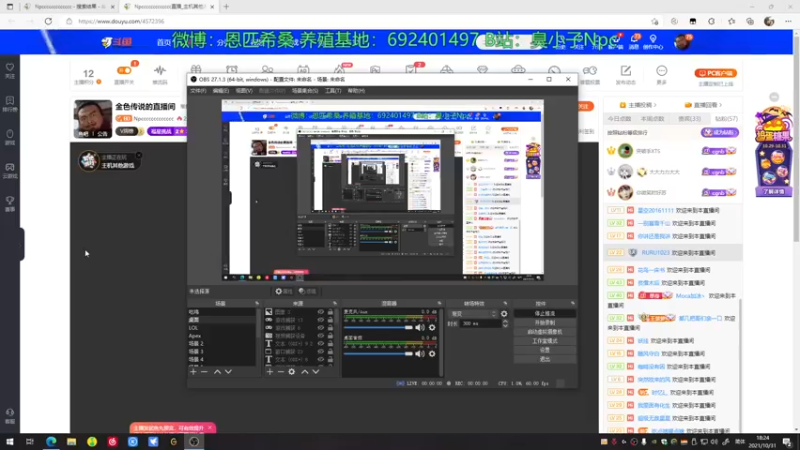The width and height of the screenshot is (800, 450).
Task: Move the selected source up
Action: (305, 372)
